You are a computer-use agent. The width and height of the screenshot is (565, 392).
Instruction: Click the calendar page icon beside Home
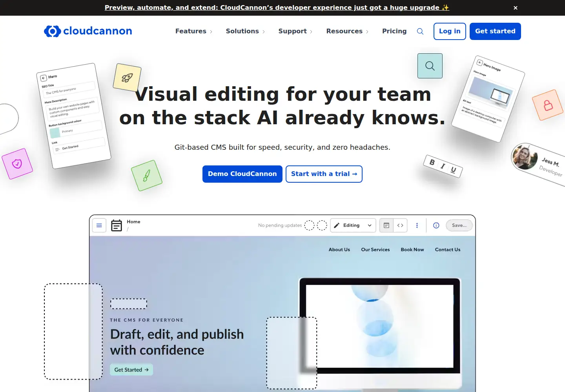coord(117,225)
